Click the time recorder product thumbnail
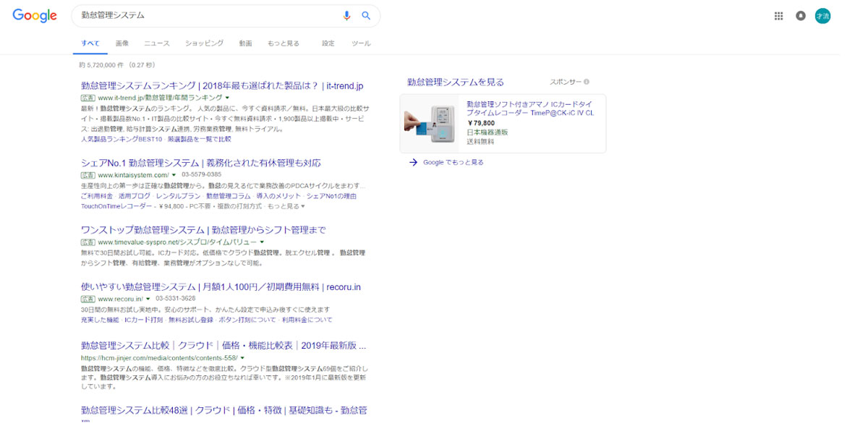This screenshot has height=434, width=868. tap(430, 124)
